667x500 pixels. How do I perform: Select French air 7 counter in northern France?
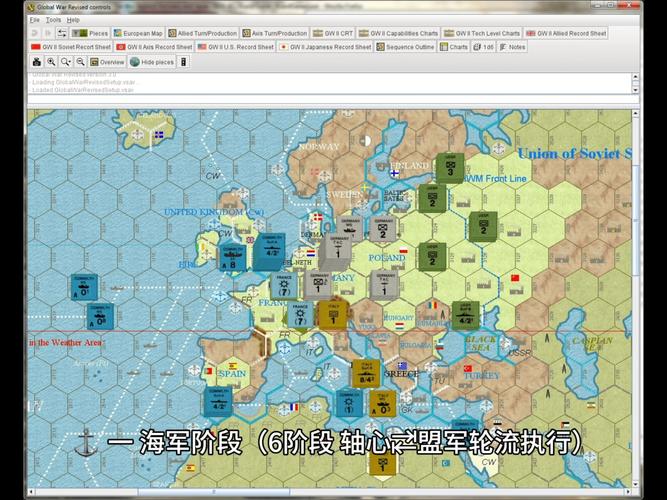point(284,286)
